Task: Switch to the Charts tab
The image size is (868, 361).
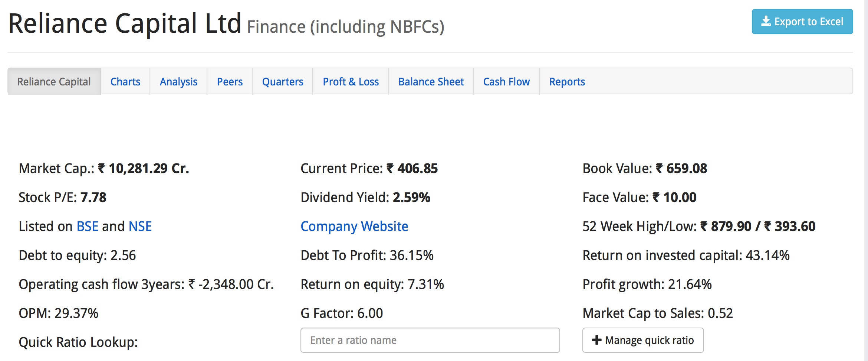Action: coord(125,82)
